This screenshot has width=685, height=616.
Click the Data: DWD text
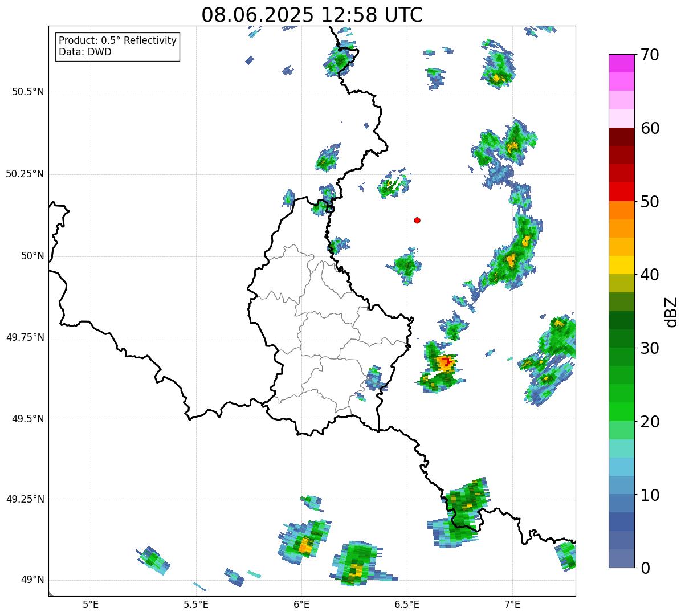pyautogui.click(x=85, y=52)
